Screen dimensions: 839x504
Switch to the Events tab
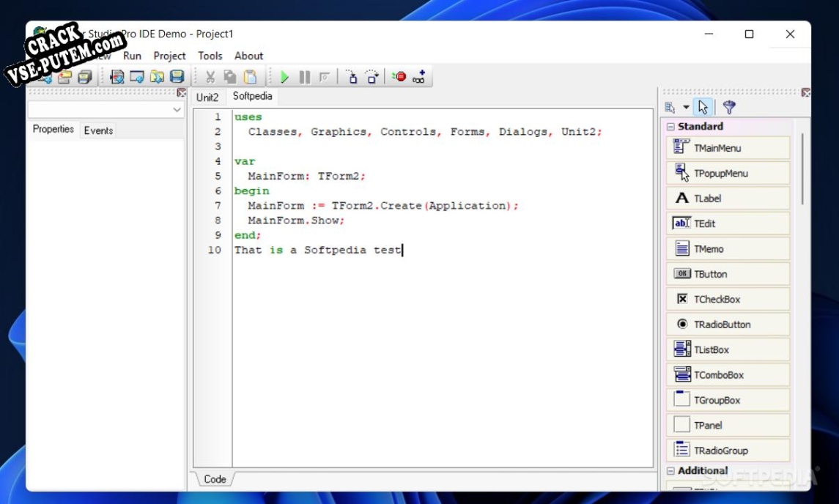(x=98, y=130)
